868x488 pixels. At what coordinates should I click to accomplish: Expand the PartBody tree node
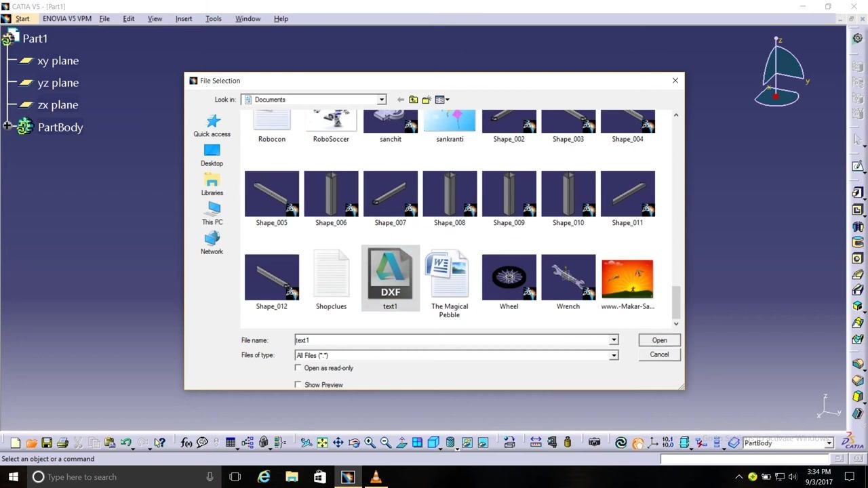pos(7,127)
